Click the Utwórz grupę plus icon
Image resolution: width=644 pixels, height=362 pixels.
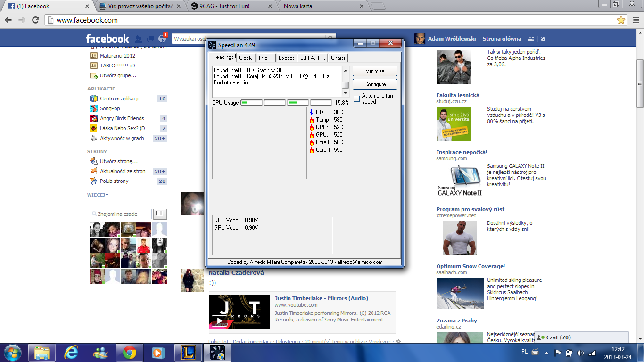click(93, 75)
